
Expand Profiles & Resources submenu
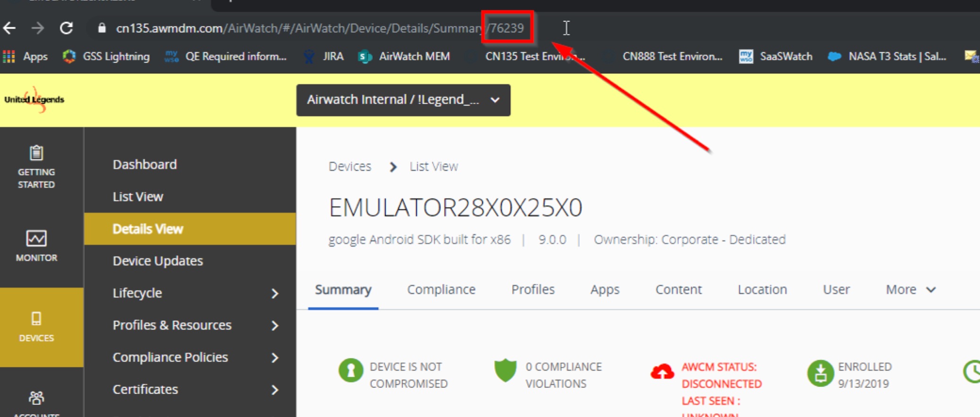(x=275, y=325)
